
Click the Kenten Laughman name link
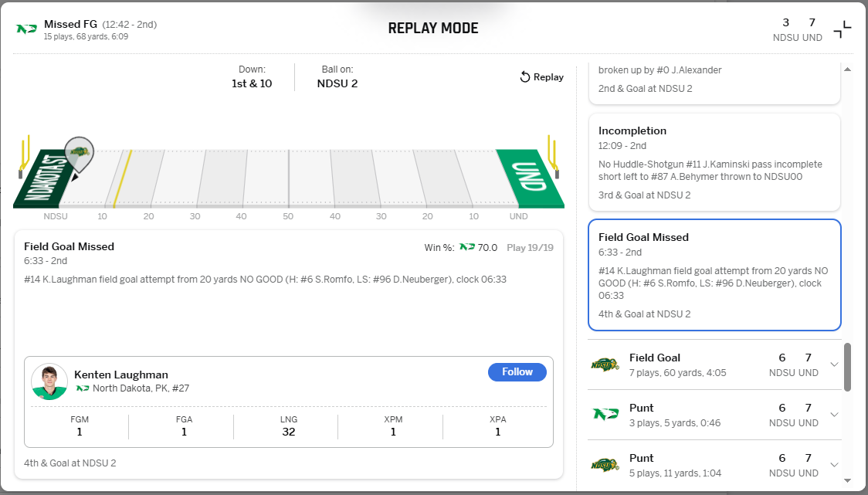121,375
